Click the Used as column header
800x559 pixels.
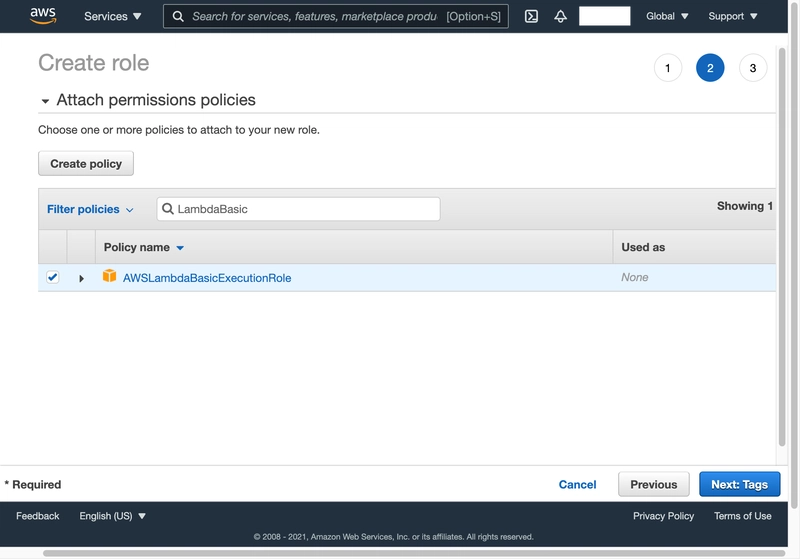click(643, 247)
